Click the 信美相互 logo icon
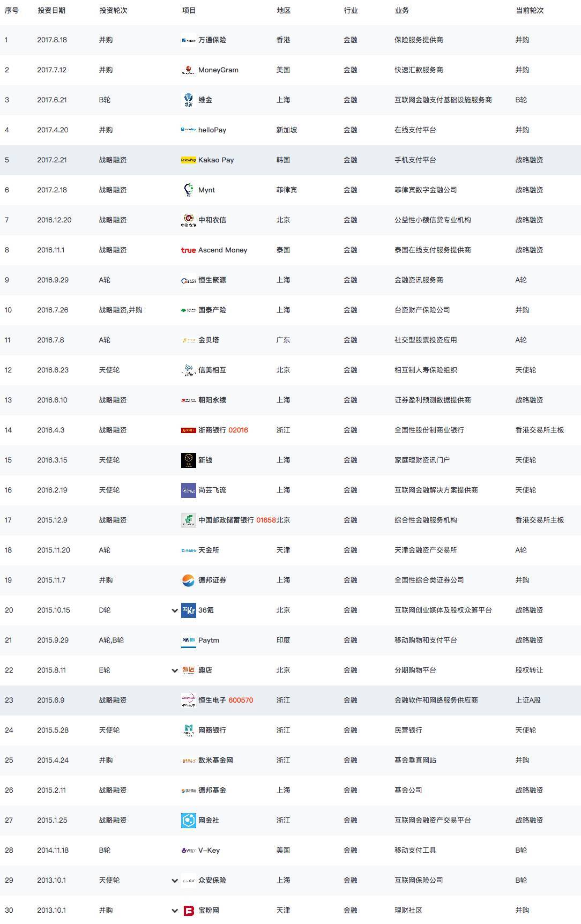This screenshot has width=581, height=924. click(188, 370)
